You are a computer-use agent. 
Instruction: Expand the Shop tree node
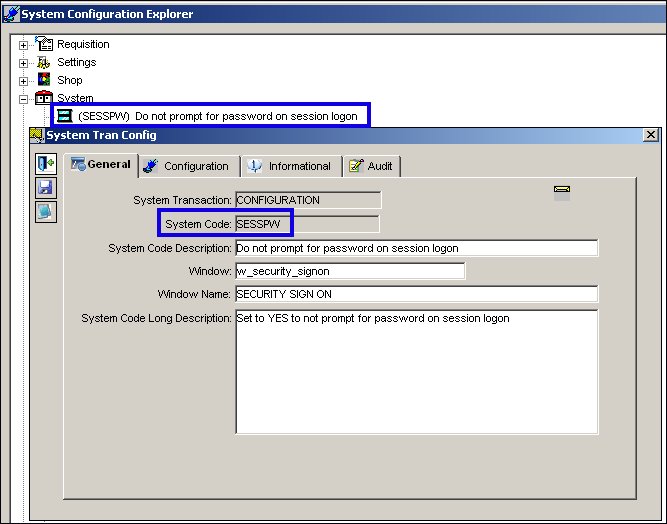(23, 81)
